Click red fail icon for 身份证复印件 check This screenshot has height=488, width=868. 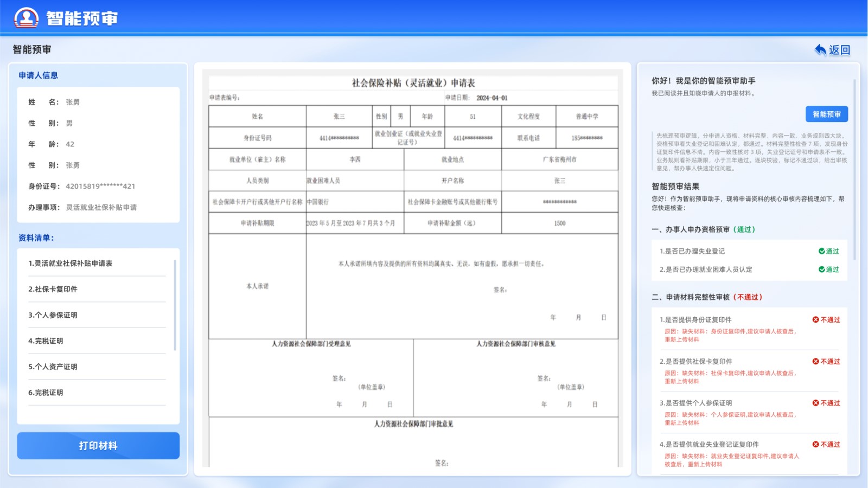pos(815,320)
